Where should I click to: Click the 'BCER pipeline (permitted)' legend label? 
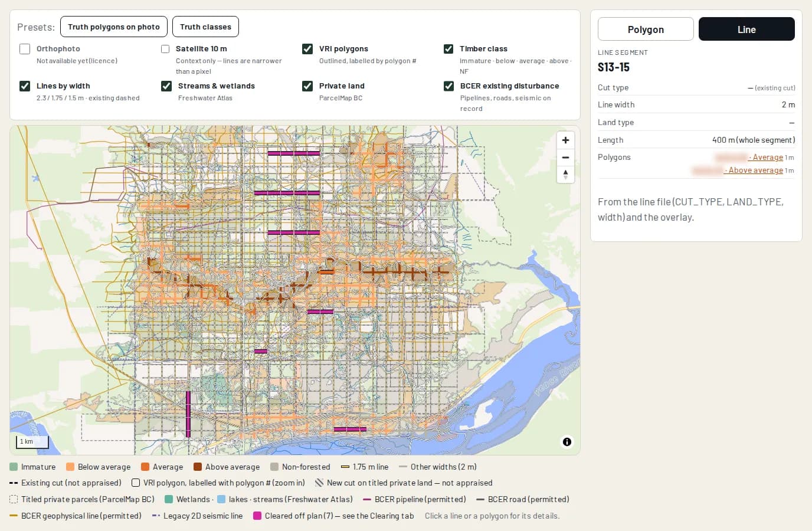click(420, 499)
